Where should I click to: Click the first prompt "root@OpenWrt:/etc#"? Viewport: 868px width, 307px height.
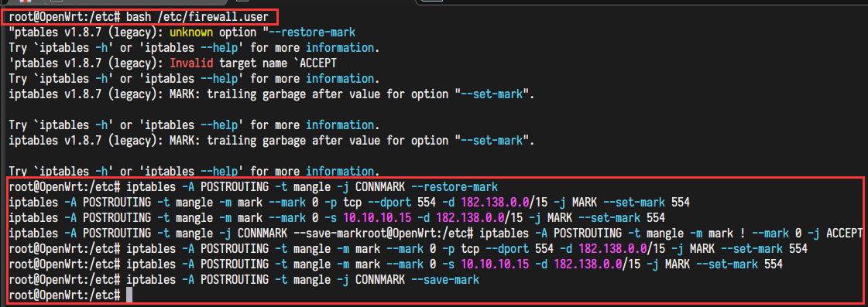tap(65, 16)
